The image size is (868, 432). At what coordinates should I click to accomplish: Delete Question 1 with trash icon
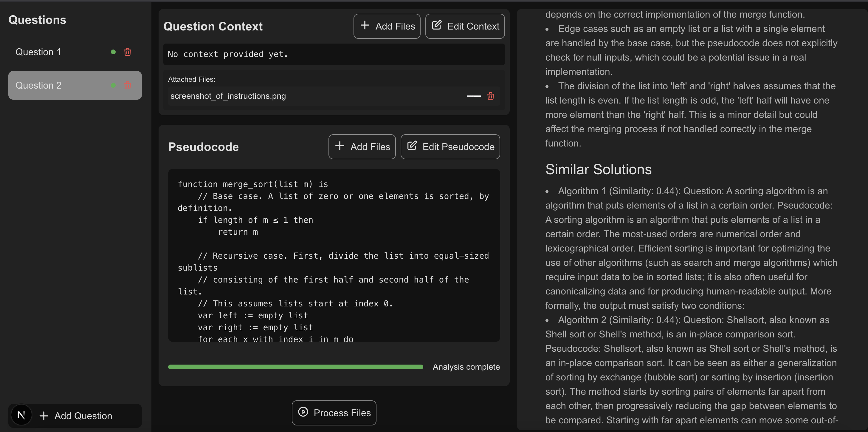point(127,52)
